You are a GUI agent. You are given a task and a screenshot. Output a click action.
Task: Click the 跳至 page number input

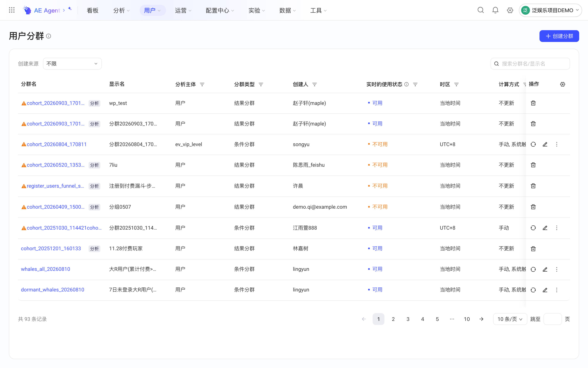pos(552,319)
